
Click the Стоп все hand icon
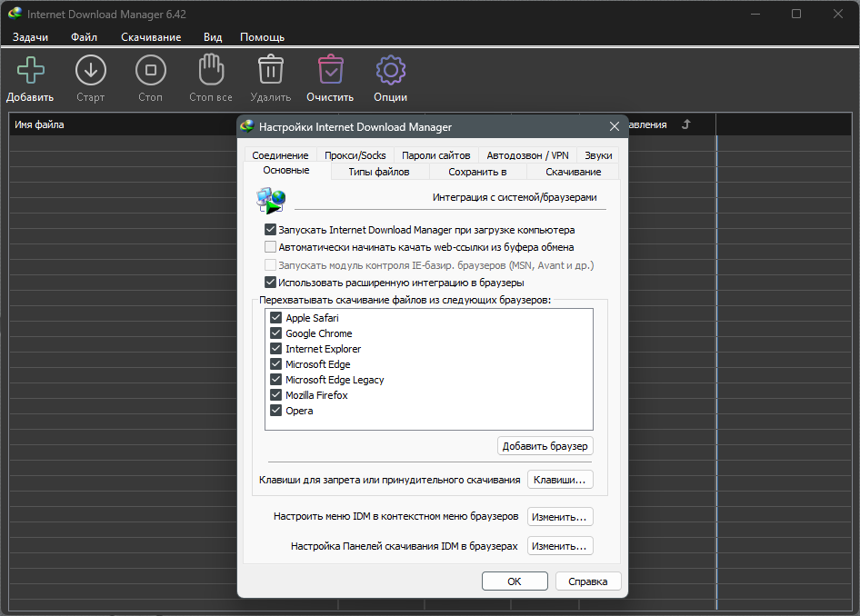[211, 70]
